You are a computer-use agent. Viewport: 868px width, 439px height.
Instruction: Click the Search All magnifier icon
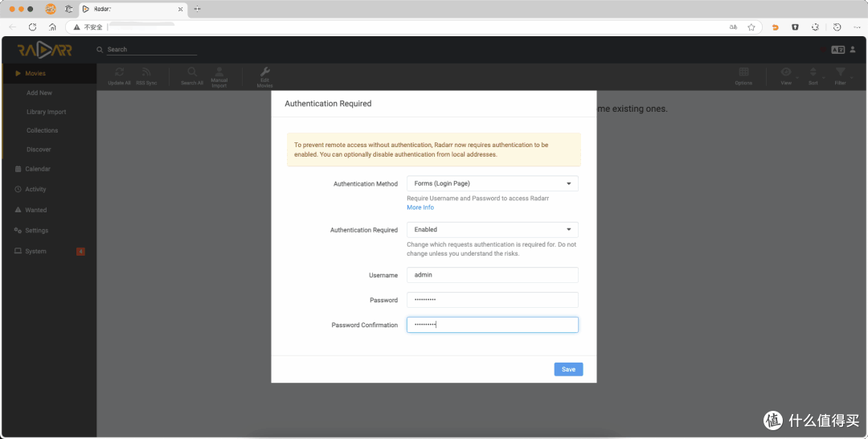[192, 72]
